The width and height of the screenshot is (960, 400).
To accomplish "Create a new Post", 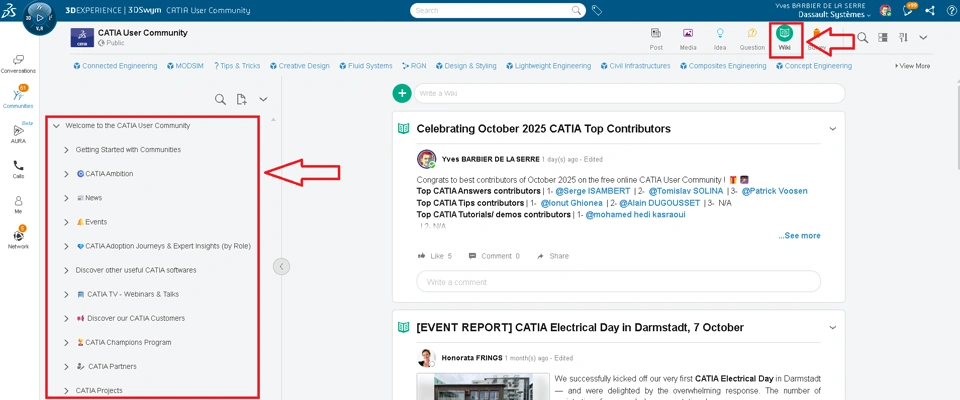I will pyautogui.click(x=656, y=39).
